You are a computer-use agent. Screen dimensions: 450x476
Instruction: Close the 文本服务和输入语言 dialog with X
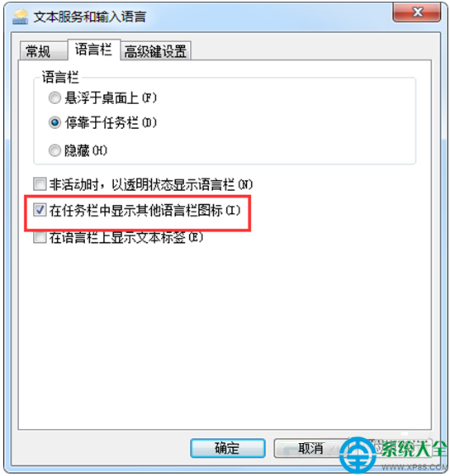(417, 12)
